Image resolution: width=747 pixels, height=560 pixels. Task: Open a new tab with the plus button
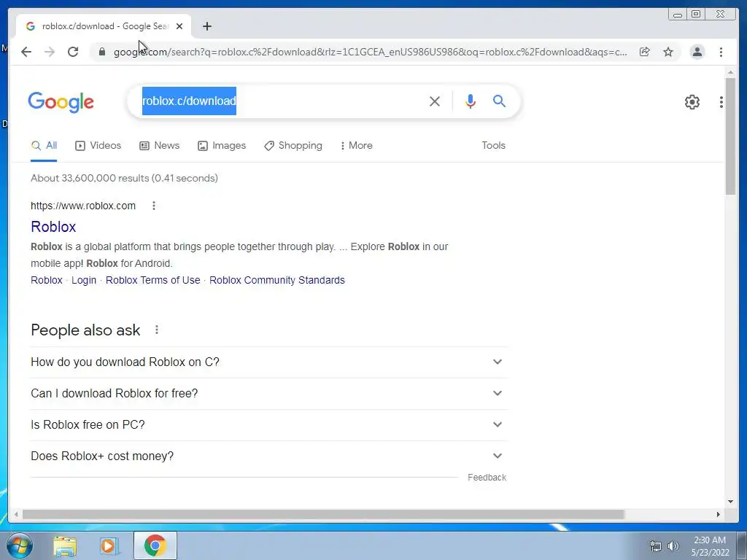206,26
